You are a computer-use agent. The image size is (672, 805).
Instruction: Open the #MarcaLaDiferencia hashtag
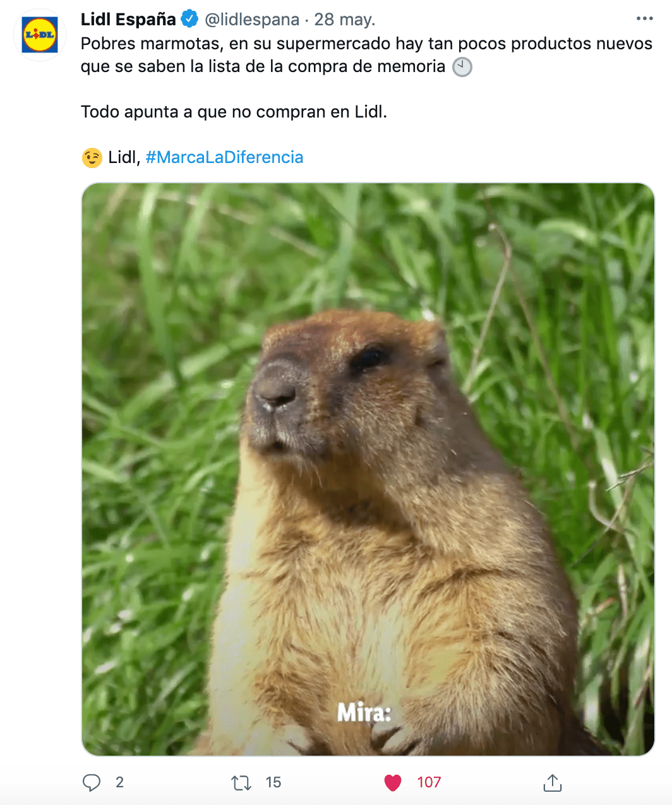coord(224,157)
